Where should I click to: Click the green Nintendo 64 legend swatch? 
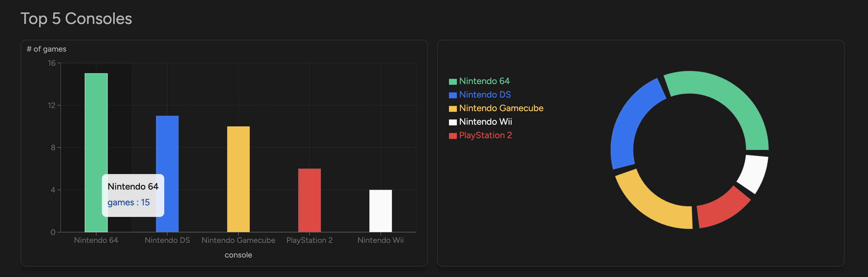453,82
